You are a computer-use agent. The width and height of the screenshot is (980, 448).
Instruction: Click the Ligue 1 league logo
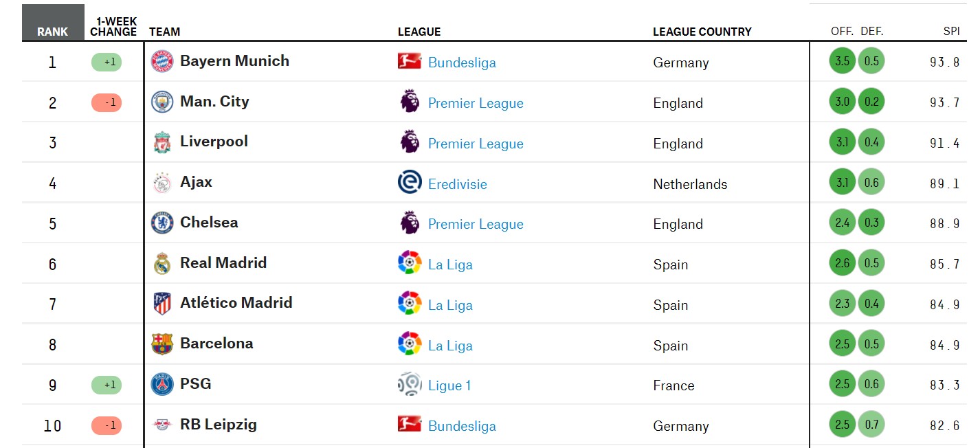pos(410,385)
